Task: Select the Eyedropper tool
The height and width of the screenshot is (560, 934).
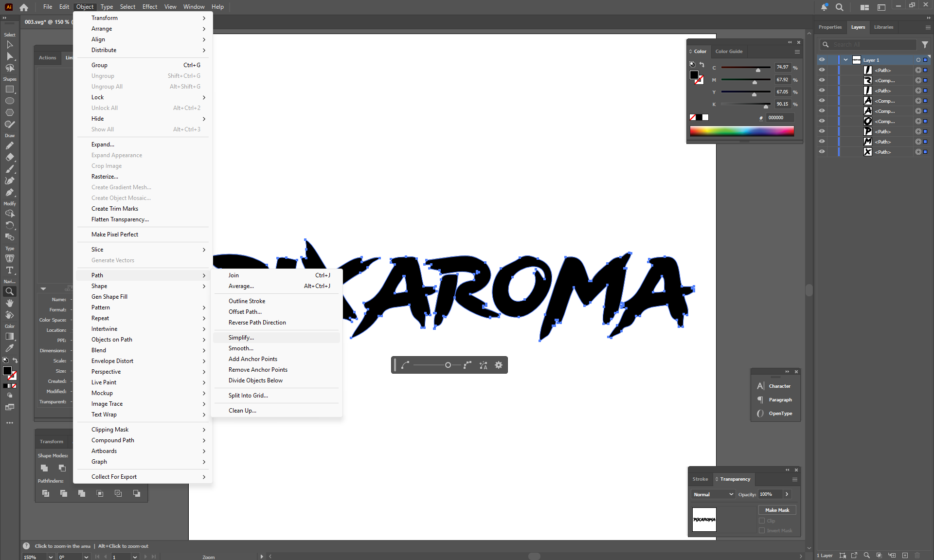Action: click(x=9, y=348)
